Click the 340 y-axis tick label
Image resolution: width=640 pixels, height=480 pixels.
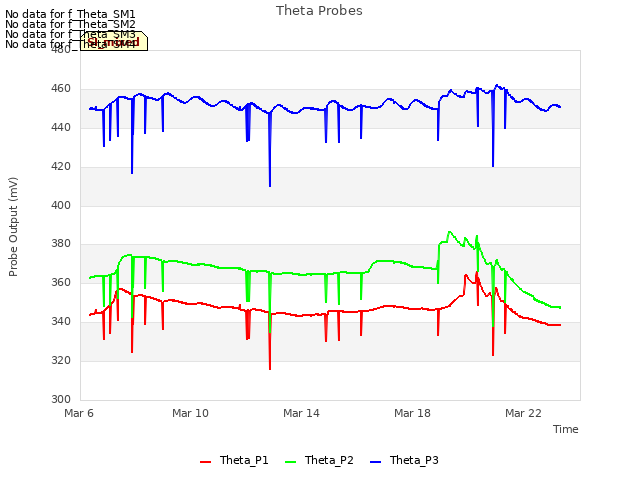tap(61, 322)
